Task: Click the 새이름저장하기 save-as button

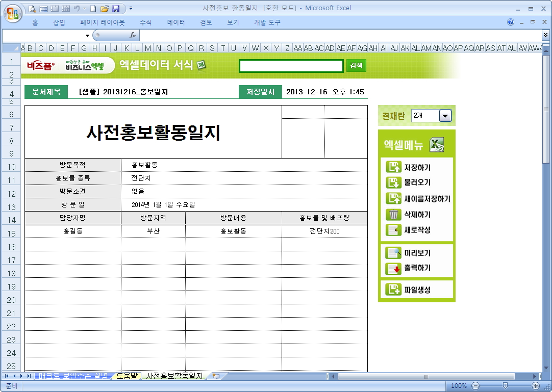Action: click(418, 198)
